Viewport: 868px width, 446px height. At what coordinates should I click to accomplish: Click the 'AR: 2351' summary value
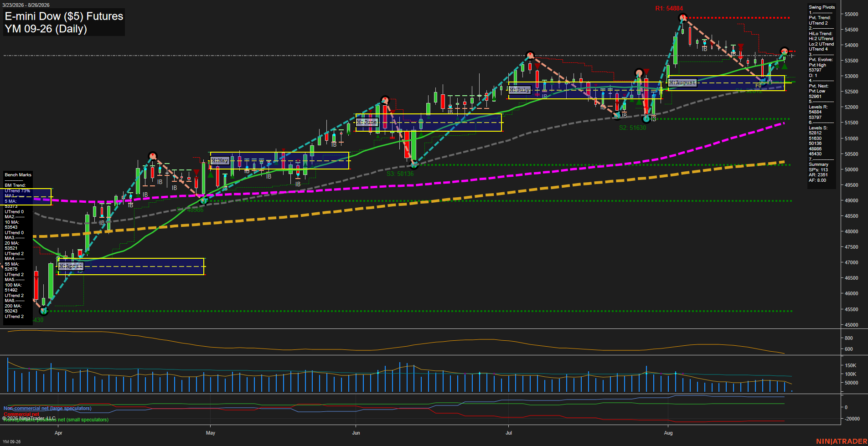tap(818, 175)
